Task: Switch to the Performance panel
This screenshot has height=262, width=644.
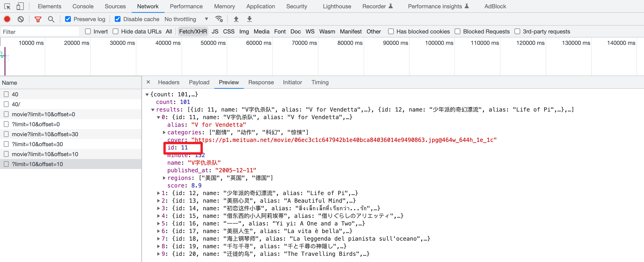Action: [186, 6]
